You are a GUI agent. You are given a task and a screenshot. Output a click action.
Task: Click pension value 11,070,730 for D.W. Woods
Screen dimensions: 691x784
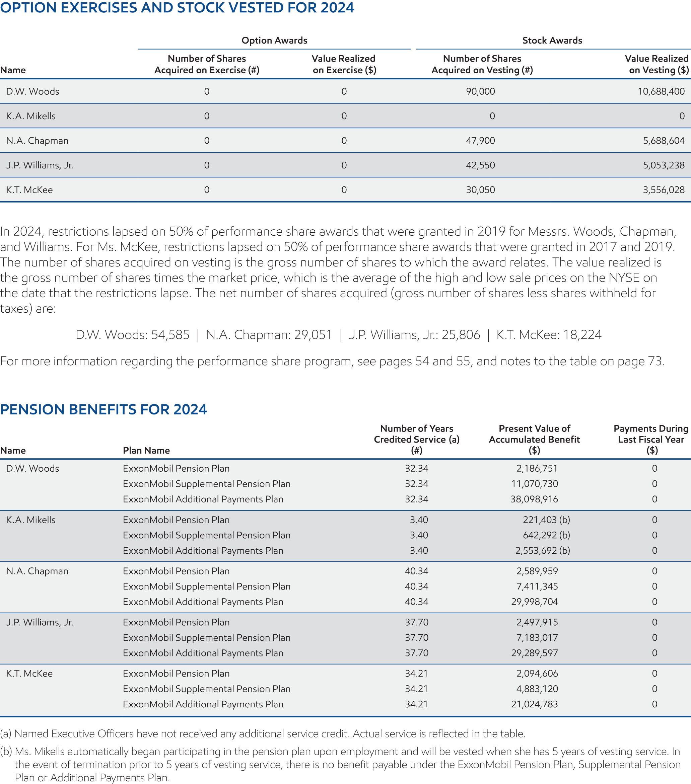tap(534, 484)
